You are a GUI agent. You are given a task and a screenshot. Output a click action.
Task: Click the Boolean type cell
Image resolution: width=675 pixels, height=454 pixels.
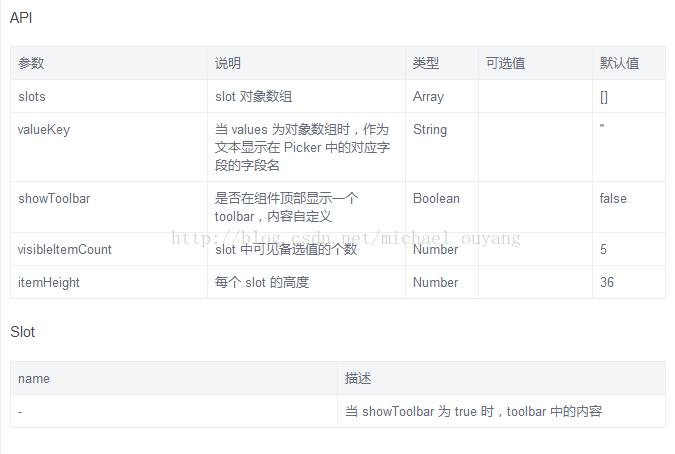tap(436, 199)
